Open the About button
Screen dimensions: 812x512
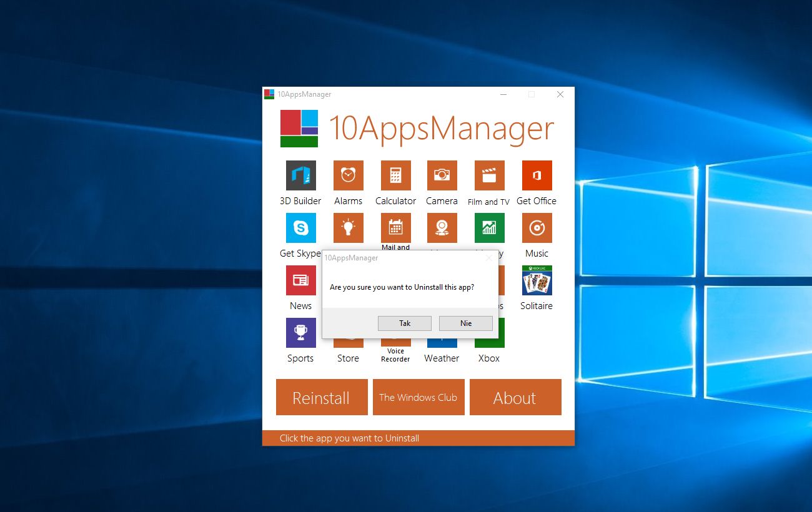pos(515,397)
